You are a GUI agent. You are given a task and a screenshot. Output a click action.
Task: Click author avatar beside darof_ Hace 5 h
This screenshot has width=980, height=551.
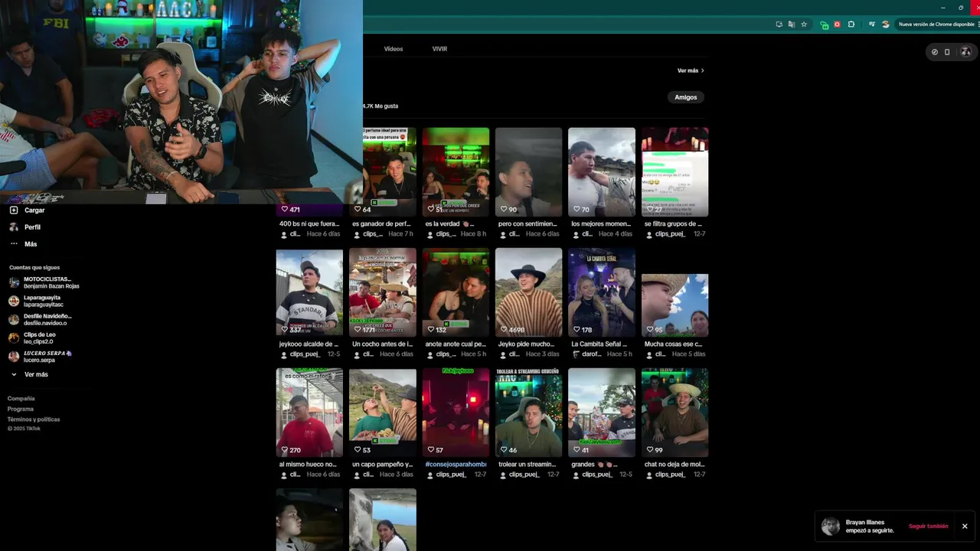coord(576,354)
